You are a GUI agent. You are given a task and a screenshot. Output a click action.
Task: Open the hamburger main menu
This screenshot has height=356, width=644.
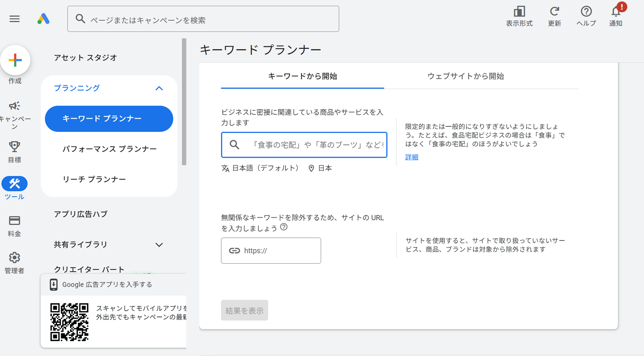click(x=14, y=19)
